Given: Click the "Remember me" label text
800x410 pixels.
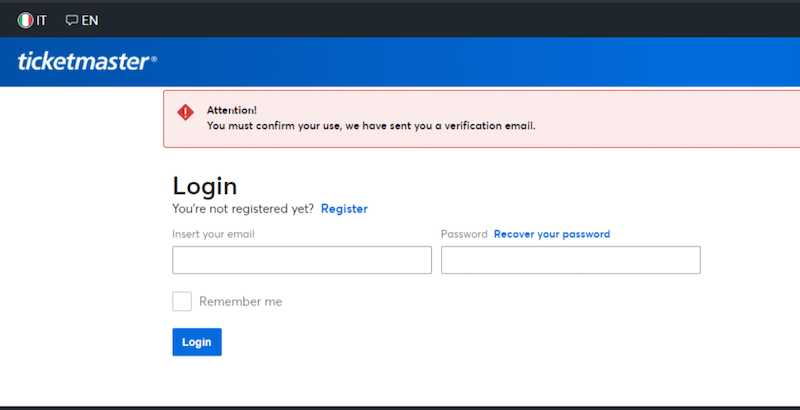Looking at the screenshot, I should click(240, 301).
